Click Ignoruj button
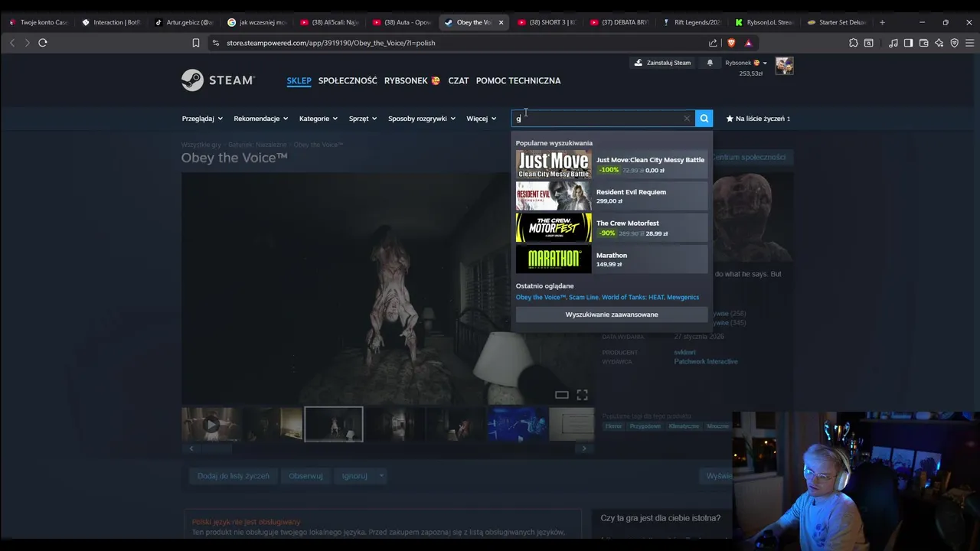 pos(354,476)
